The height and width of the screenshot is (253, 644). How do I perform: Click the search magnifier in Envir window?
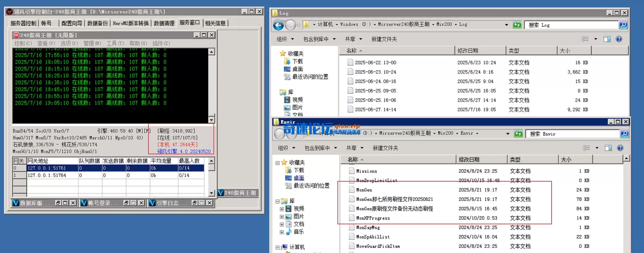(x=624, y=134)
